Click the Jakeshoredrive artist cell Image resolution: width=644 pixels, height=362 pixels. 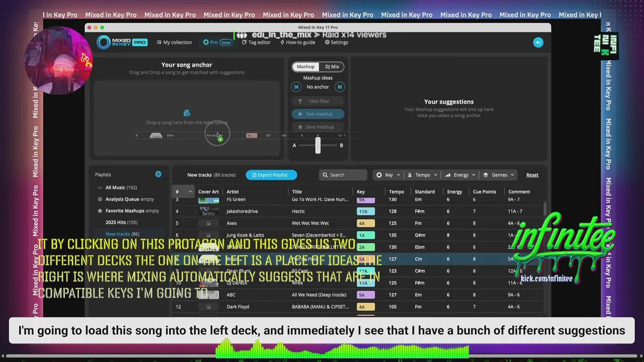coord(242,211)
